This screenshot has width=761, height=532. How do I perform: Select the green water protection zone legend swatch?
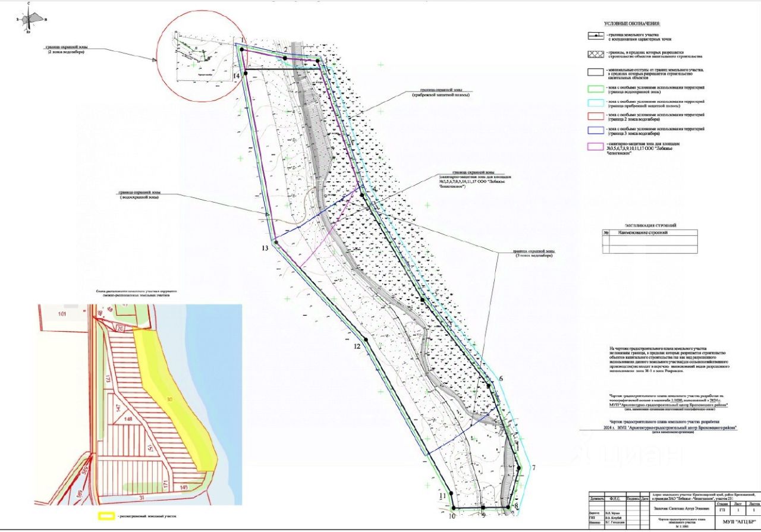tap(596, 90)
